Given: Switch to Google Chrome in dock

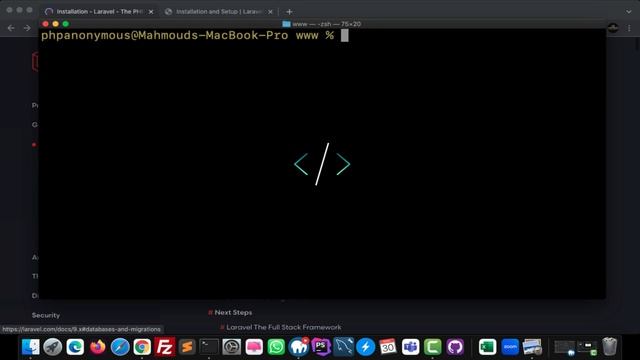Looking at the screenshot, I should click(142, 347).
